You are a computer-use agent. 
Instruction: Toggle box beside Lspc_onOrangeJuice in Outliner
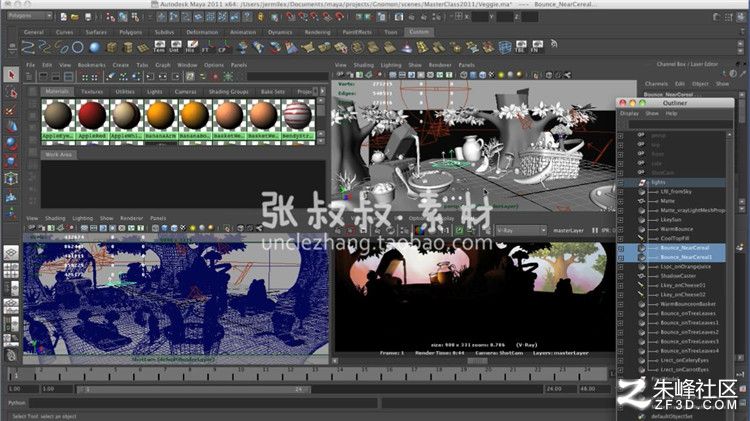[620, 267]
